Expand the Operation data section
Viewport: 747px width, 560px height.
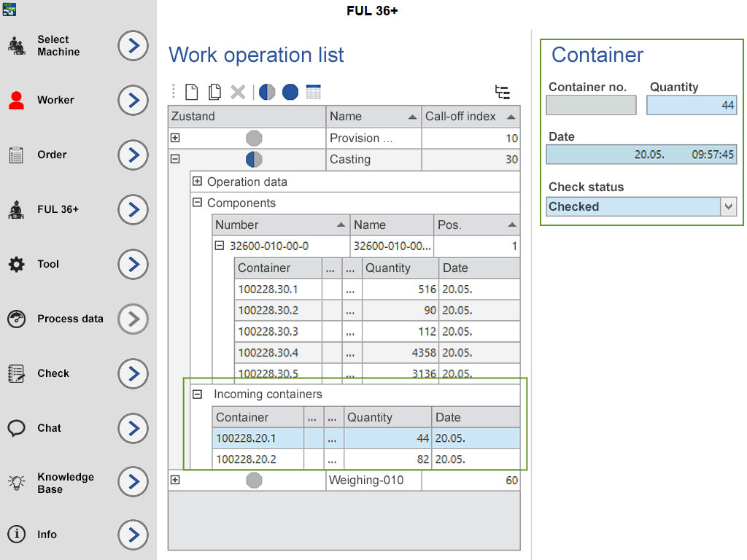coord(197,182)
